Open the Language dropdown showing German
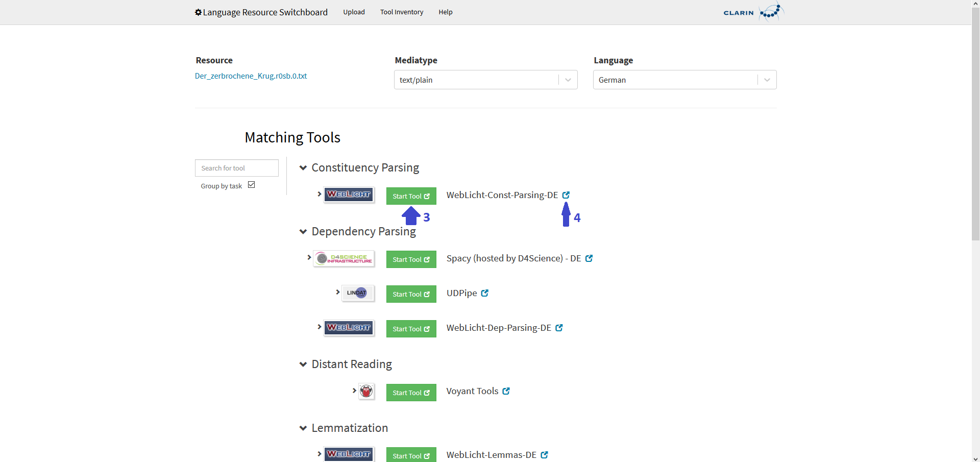980x462 pixels. tap(684, 80)
